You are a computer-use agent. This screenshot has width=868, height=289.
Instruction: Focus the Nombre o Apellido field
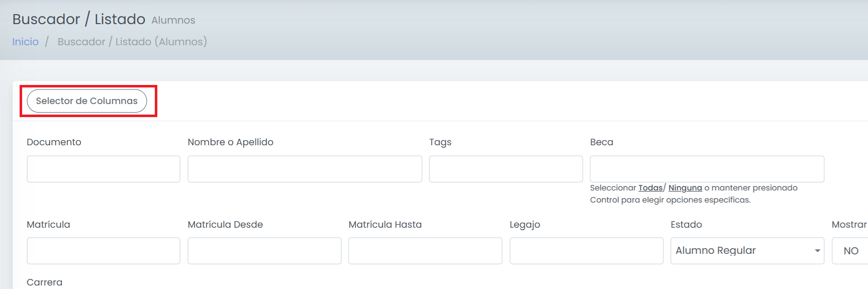coord(305,169)
